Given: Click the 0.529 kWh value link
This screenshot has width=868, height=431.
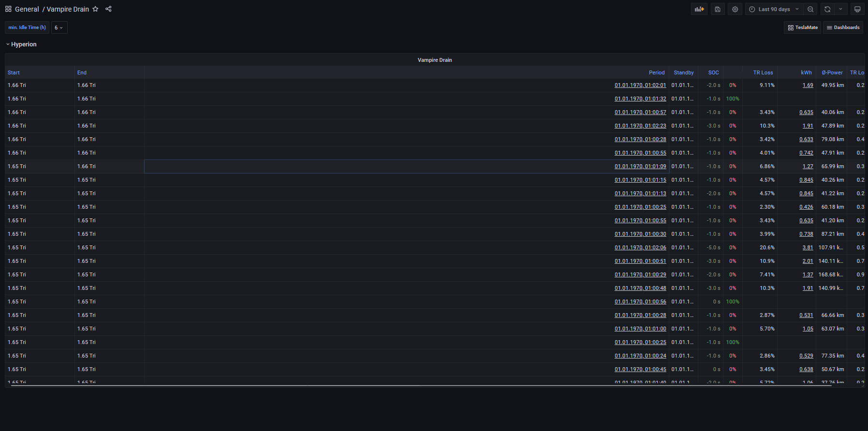Looking at the screenshot, I should pyautogui.click(x=806, y=356).
